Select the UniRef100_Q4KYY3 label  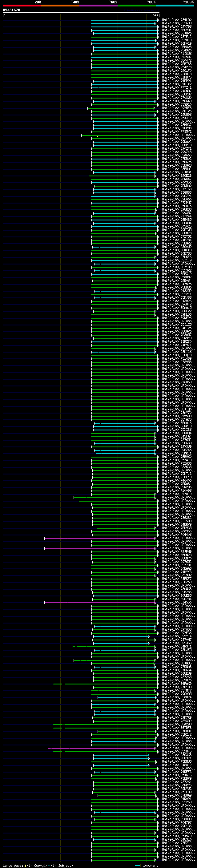176,572
